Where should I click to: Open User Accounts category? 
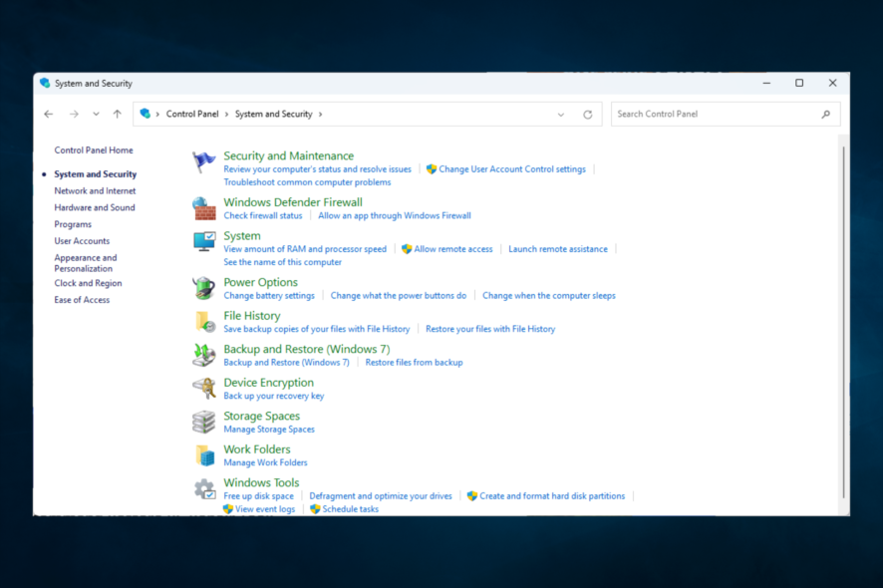[82, 240]
